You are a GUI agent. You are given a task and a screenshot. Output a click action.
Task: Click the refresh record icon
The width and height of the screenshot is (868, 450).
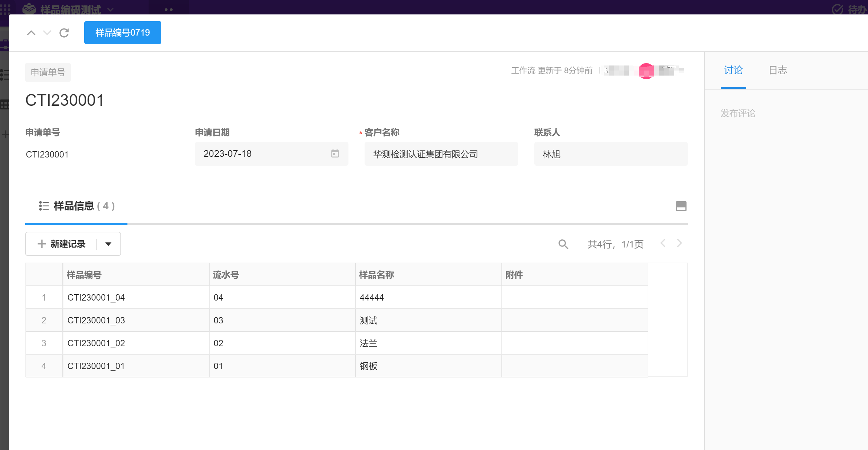[64, 33]
